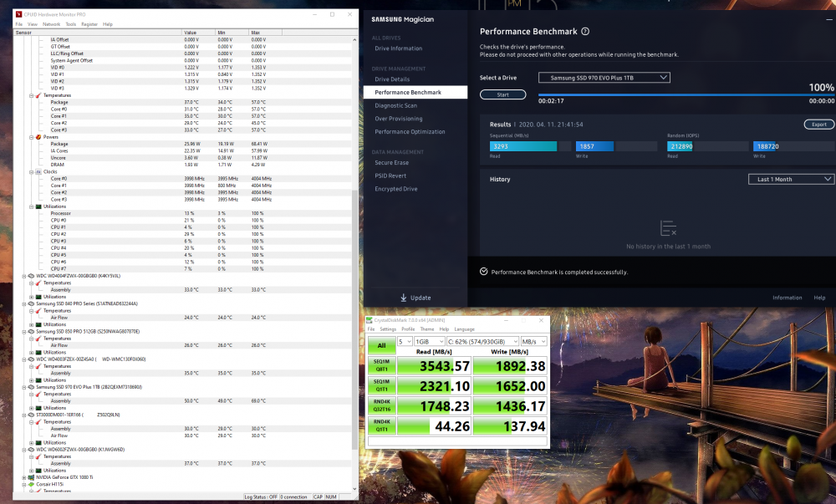Open the Language menu in CrystalDiskMark
Screen dimensions: 836x504
pos(464,329)
